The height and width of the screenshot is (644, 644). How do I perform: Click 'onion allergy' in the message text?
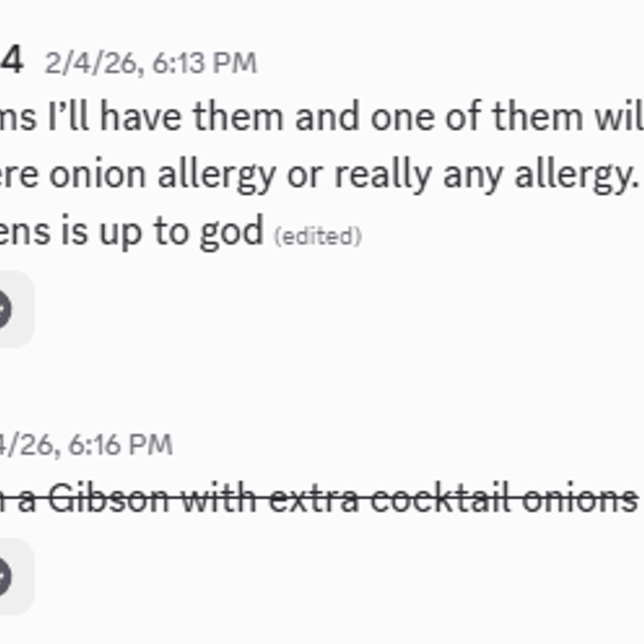(162, 176)
